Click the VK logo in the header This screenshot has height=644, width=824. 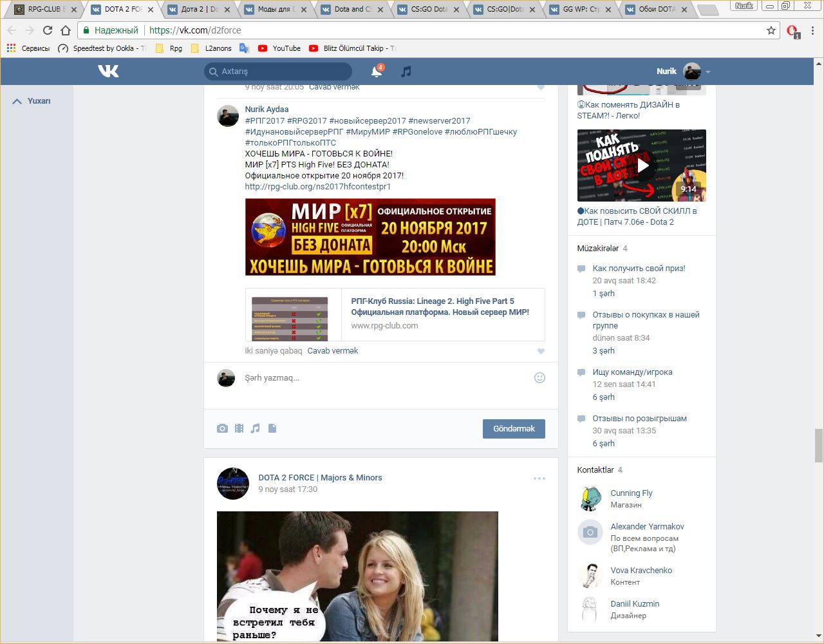point(108,71)
